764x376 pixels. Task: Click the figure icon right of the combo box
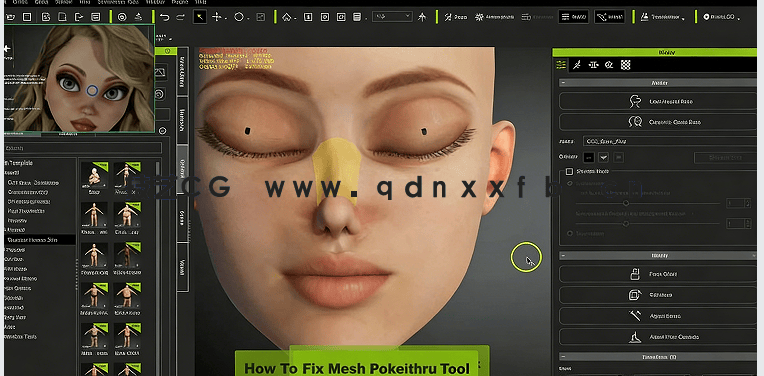(422, 17)
